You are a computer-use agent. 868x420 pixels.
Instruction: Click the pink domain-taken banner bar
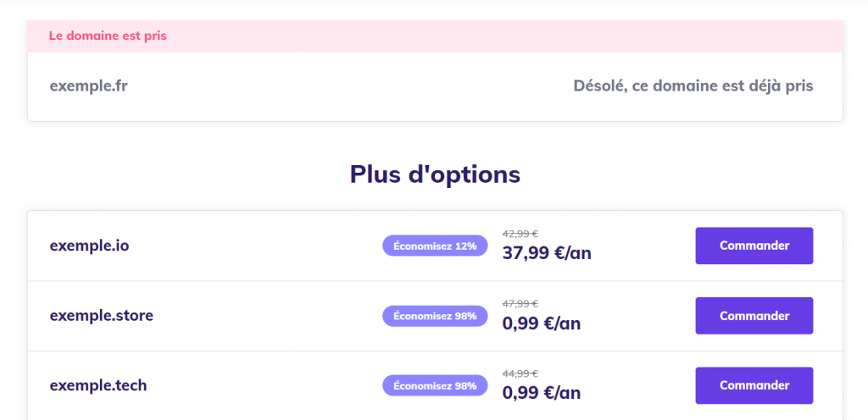[509, 36]
